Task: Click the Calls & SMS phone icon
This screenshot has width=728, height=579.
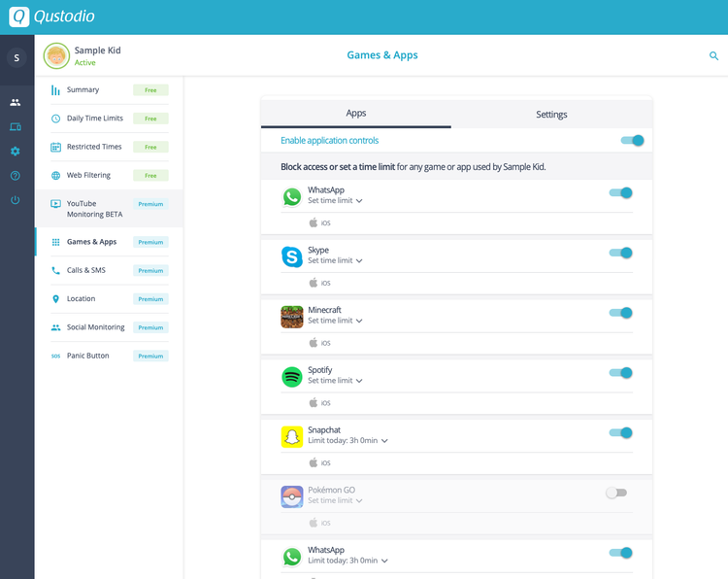Action: (55, 270)
